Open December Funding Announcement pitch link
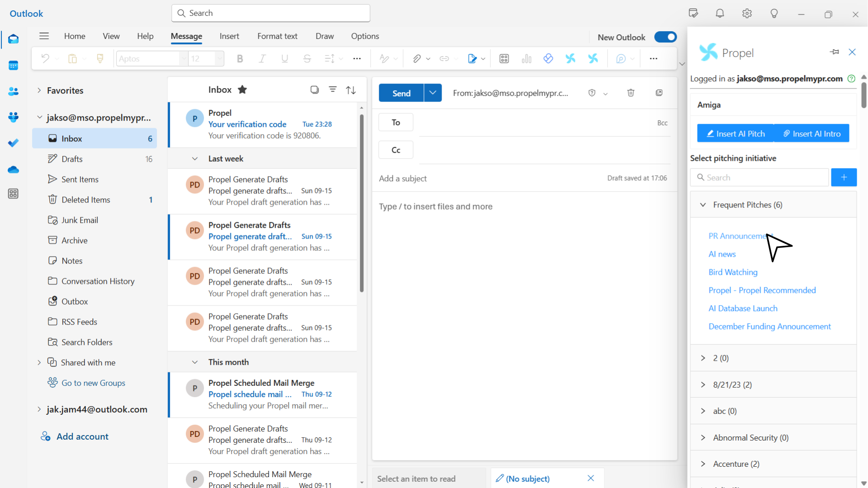The height and width of the screenshot is (488, 868). 769,326
